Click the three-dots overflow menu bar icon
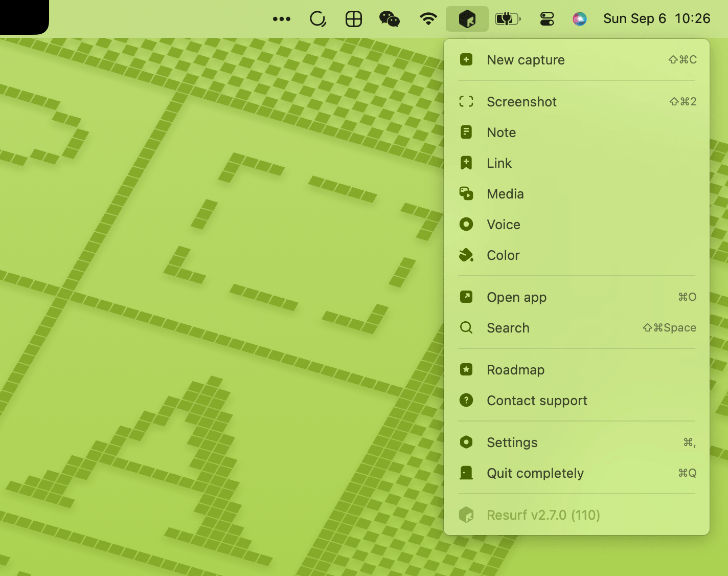Screen dimensions: 728x576 282,19
